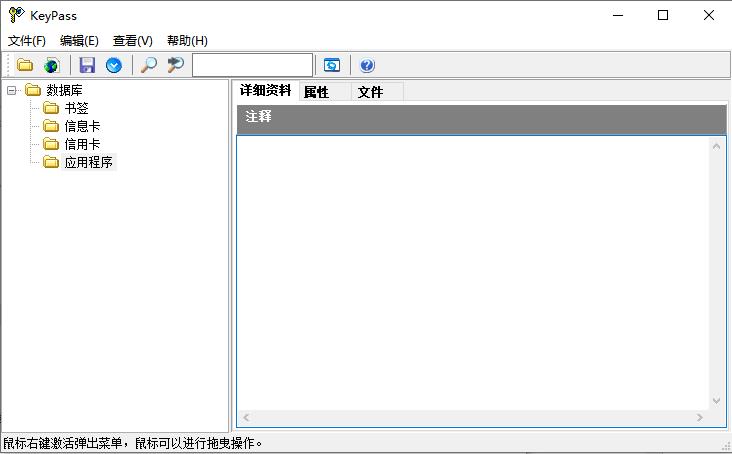Open the 文件(F) menu
The width and height of the screenshot is (732, 454).
pos(27,41)
